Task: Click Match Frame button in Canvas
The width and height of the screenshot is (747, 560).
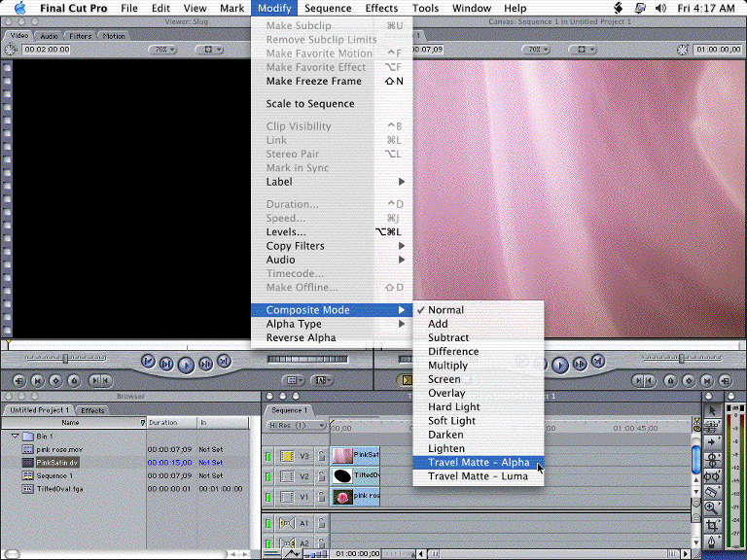Action: [725, 380]
